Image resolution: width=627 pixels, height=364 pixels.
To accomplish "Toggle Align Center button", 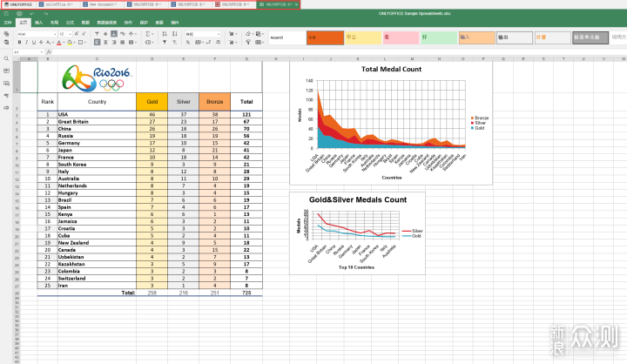I will 105,42.
